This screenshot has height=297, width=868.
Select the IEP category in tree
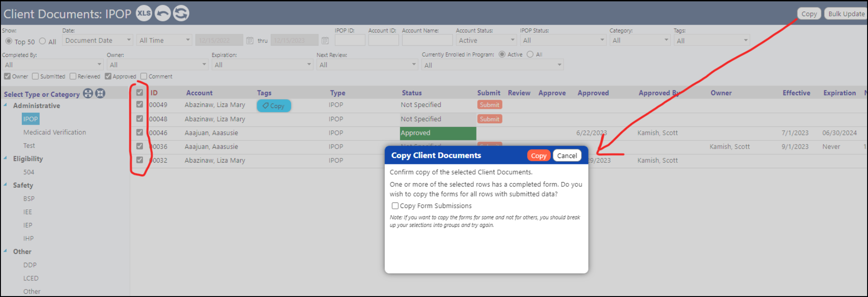tap(28, 225)
